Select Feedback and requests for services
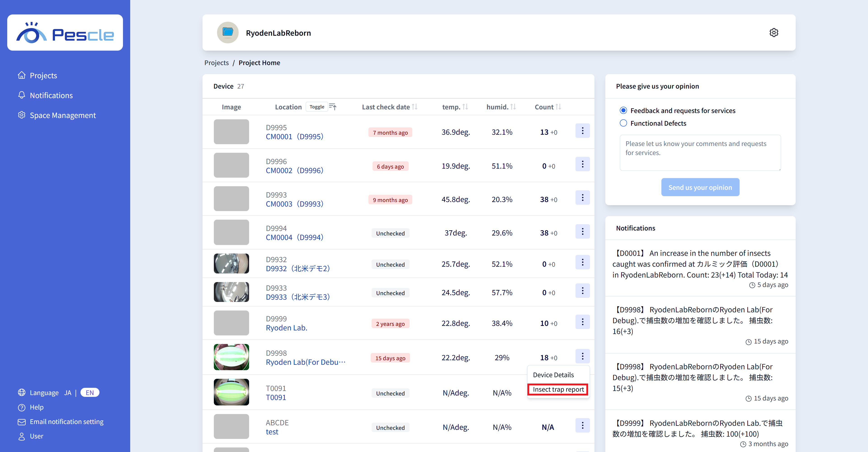868x452 pixels. (x=623, y=111)
